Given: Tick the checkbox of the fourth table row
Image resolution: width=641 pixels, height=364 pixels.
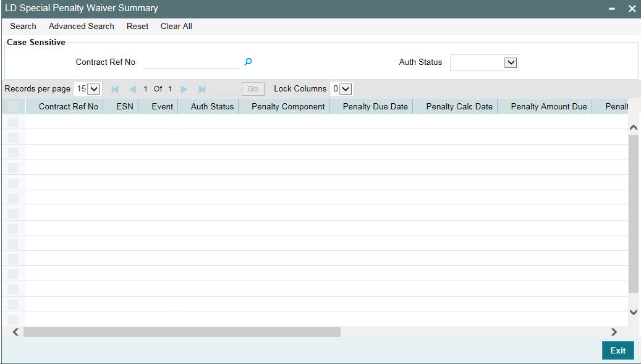Looking at the screenshot, I should (x=13, y=168).
